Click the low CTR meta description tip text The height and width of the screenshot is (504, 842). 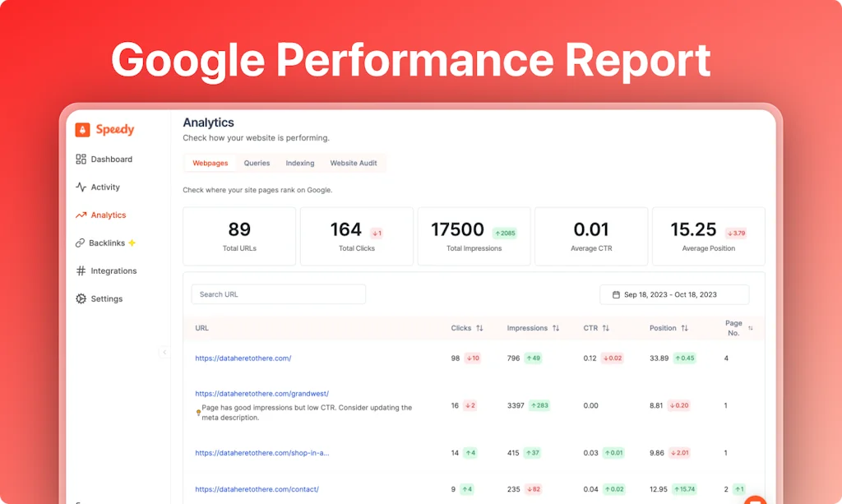click(x=307, y=412)
